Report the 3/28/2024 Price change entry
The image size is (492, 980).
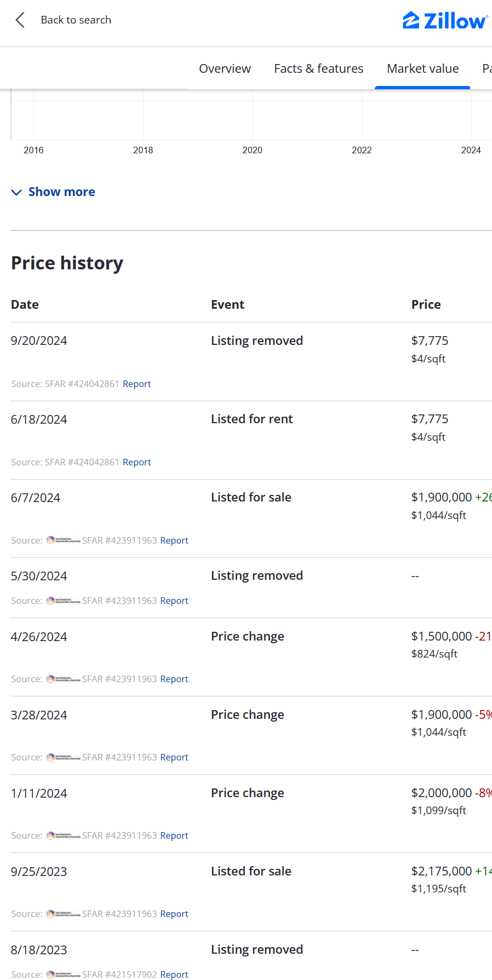point(174,757)
